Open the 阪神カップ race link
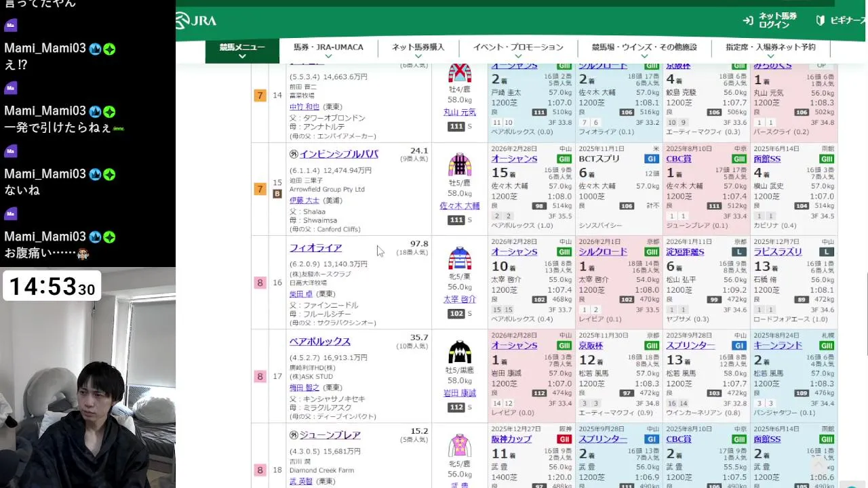This screenshot has width=868, height=488. point(511,439)
